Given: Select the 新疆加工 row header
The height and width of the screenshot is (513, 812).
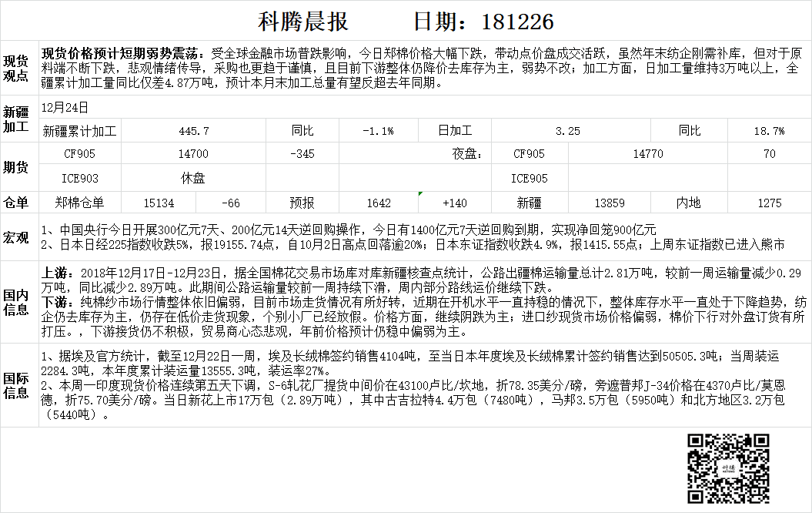Looking at the screenshot, I should (17, 119).
